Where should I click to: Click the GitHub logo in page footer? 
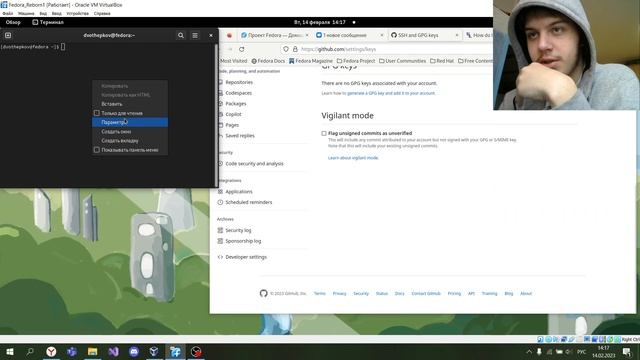click(x=264, y=293)
